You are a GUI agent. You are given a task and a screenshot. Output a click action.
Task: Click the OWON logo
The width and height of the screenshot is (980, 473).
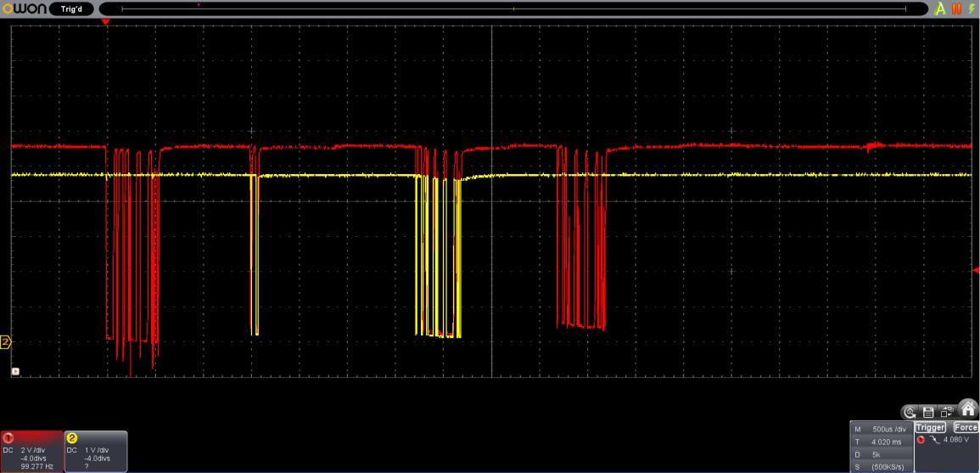pos(23,8)
